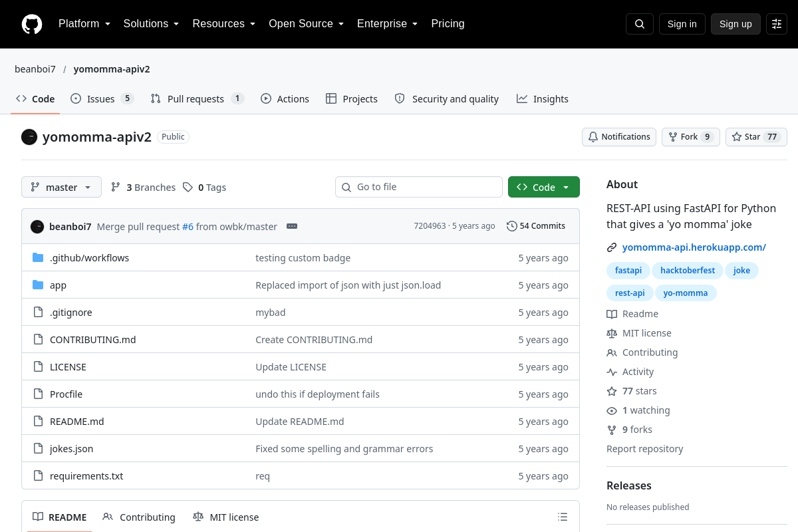Click the beanboi7 avatar in commit row
The image size is (798, 532).
click(37, 226)
